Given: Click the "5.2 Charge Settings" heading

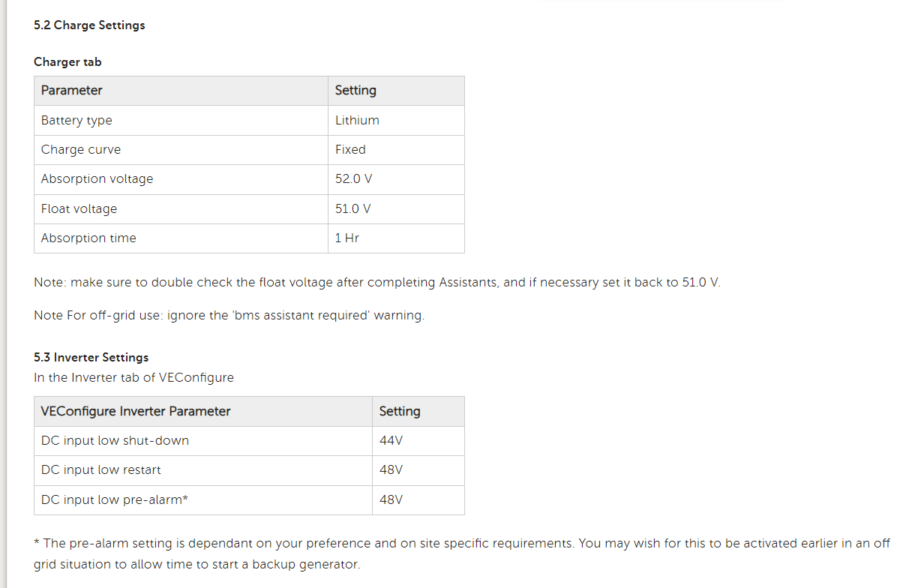Looking at the screenshot, I should (x=89, y=25).
